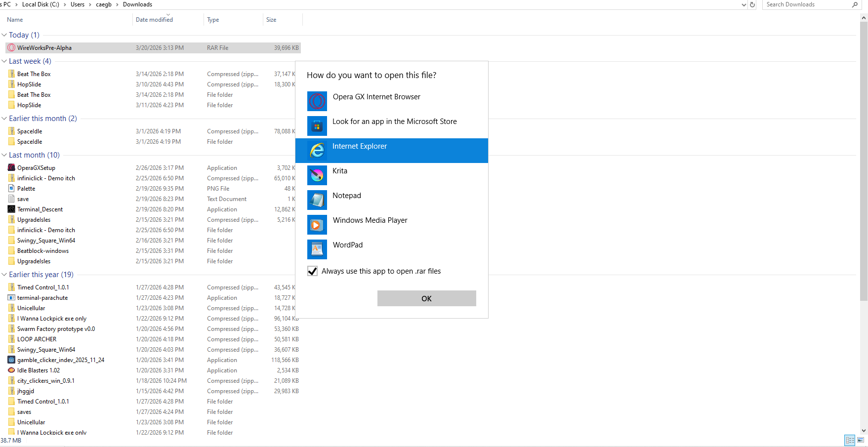The height and width of the screenshot is (447, 868).
Task: Switch to details view in status bar
Action: pos(850,440)
